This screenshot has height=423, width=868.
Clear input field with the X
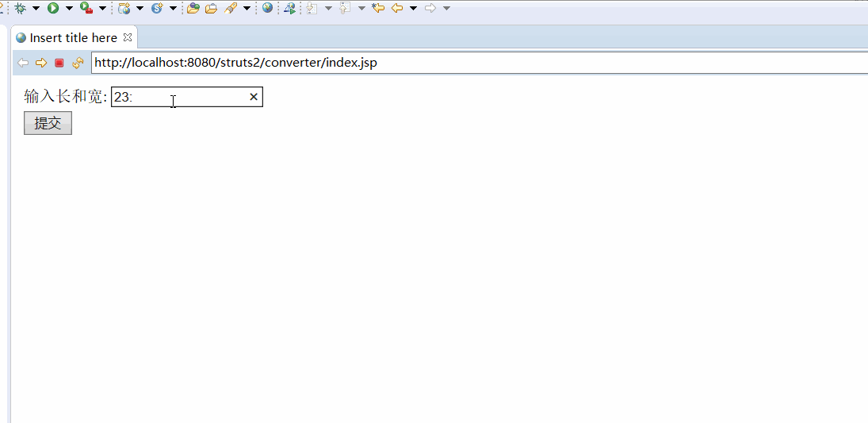[x=254, y=97]
